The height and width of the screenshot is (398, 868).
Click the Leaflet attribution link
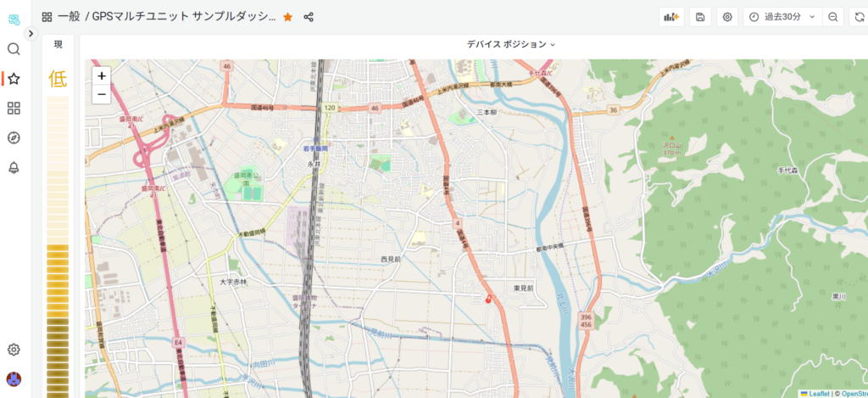click(818, 393)
